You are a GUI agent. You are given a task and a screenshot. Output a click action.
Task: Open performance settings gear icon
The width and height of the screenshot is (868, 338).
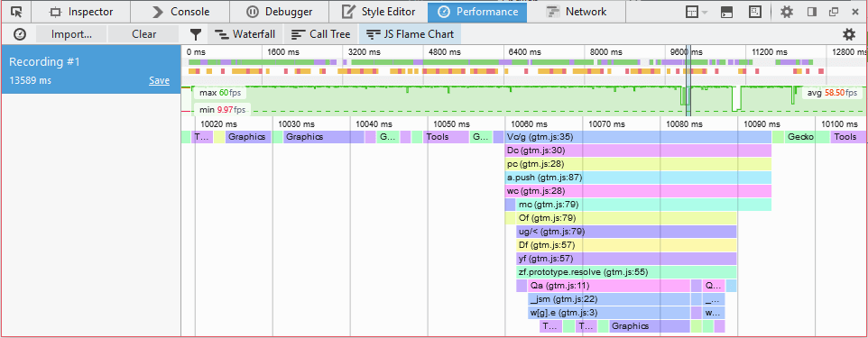coord(849,34)
